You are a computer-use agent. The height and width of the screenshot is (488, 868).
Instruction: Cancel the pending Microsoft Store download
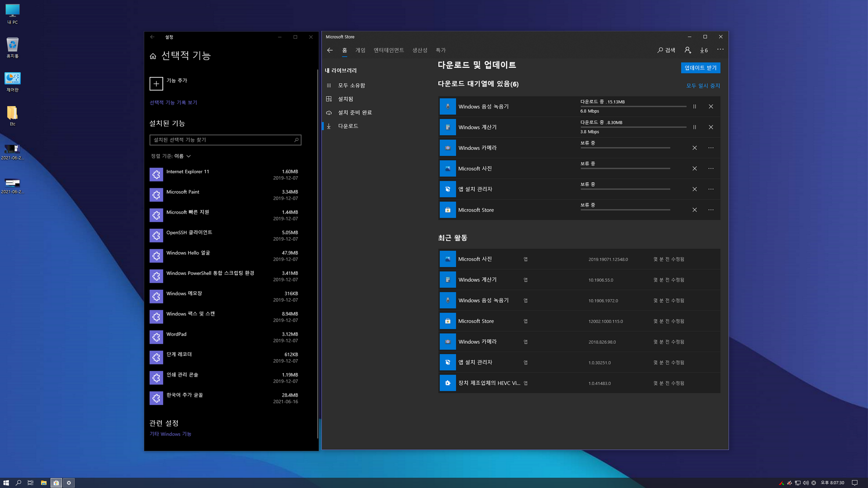(x=695, y=210)
